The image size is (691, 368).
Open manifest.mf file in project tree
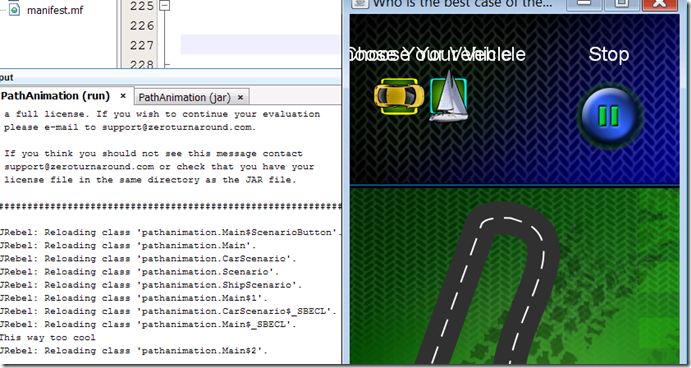(55, 10)
